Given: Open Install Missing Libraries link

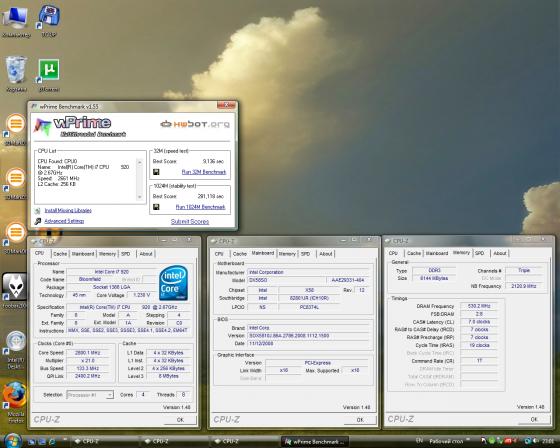Looking at the screenshot, I should [68, 210].
